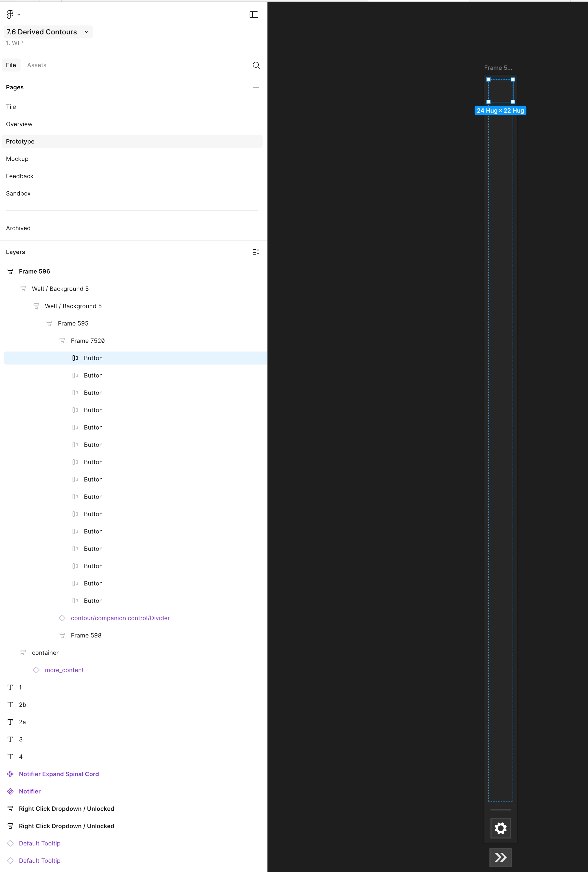The width and height of the screenshot is (588, 872).
Task: Open search with the magnifier icon
Action: (256, 65)
